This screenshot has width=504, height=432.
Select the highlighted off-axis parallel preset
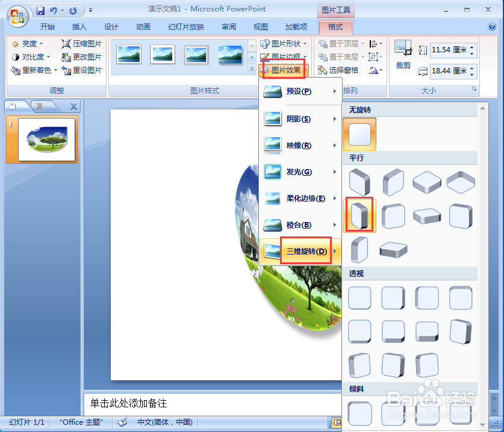coord(359,215)
